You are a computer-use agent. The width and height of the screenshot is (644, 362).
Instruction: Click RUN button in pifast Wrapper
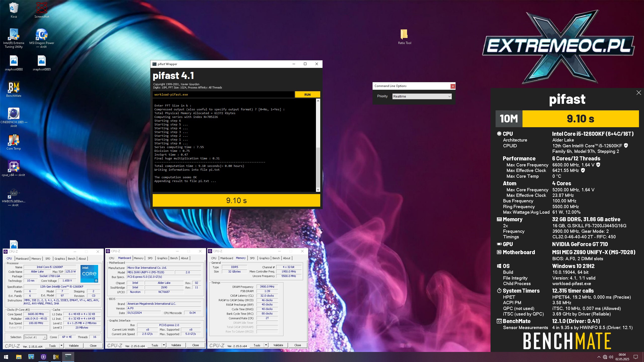coord(307,95)
